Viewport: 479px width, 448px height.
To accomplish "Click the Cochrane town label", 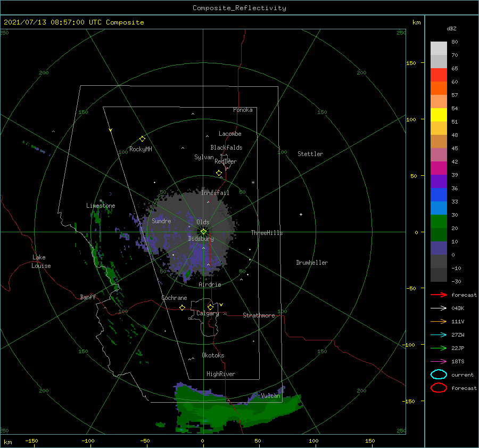I will click(x=174, y=298).
